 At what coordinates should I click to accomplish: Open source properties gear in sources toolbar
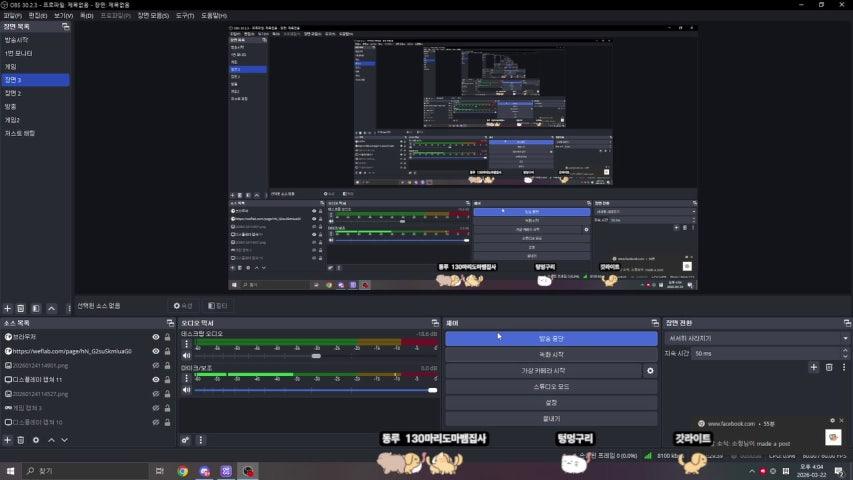(36, 439)
